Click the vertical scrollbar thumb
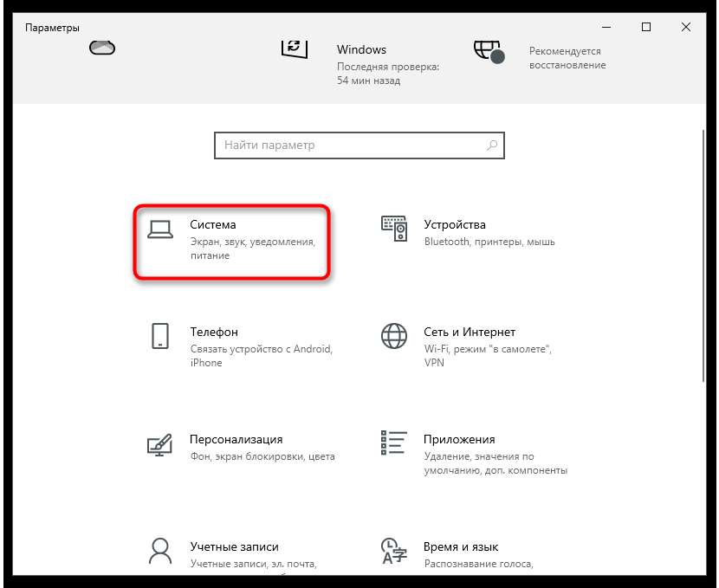The height and width of the screenshot is (588, 719). [x=703, y=255]
